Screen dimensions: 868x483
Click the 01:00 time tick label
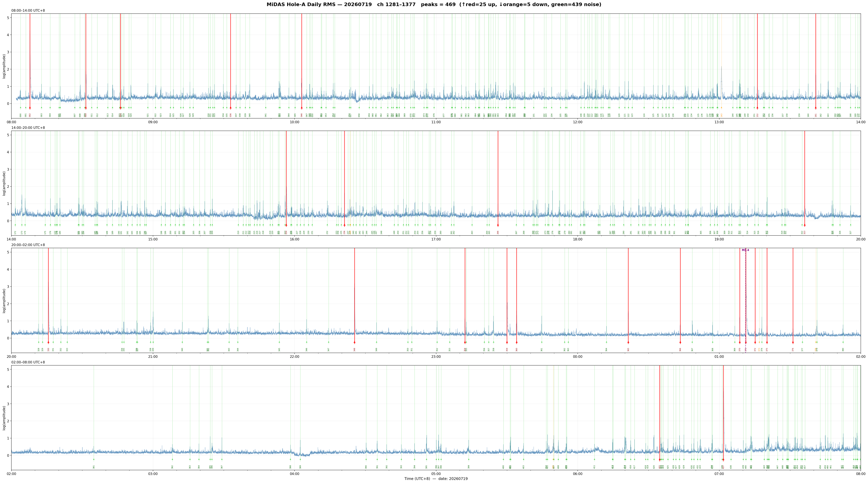coord(719,356)
